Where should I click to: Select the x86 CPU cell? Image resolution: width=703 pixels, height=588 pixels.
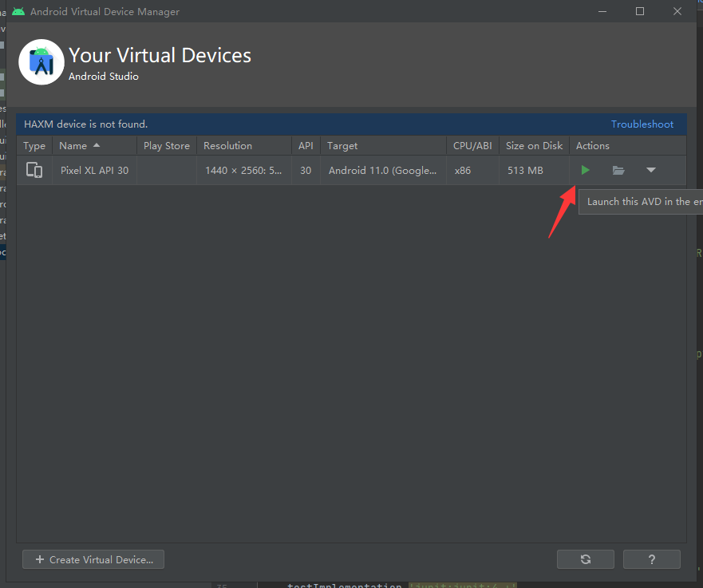pyautogui.click(x=472, y=170)
